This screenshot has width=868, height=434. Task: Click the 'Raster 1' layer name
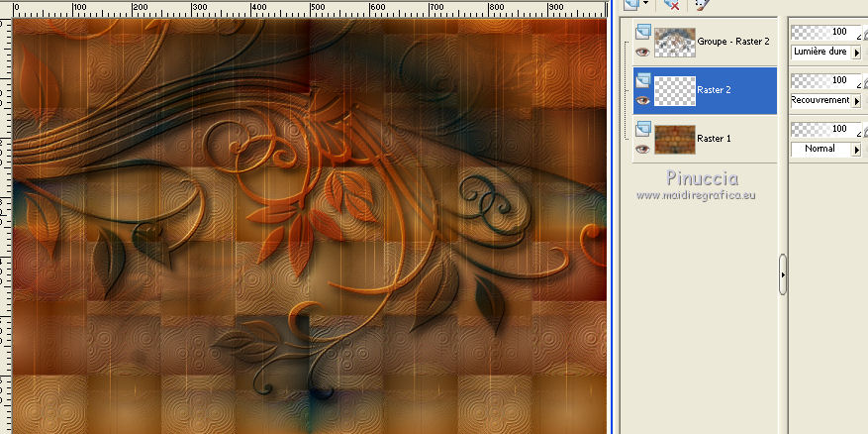[x=715, y=139]
